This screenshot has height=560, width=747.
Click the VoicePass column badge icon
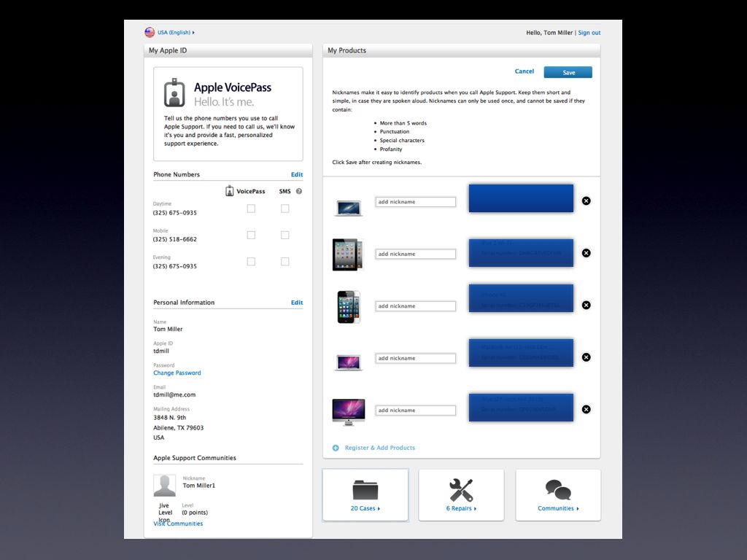pyautogui.click(x=229, y=191)
